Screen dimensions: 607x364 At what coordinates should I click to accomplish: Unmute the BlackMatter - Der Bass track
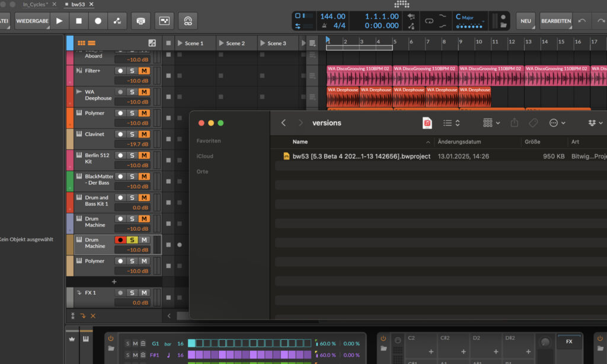(x=144, y=177)
